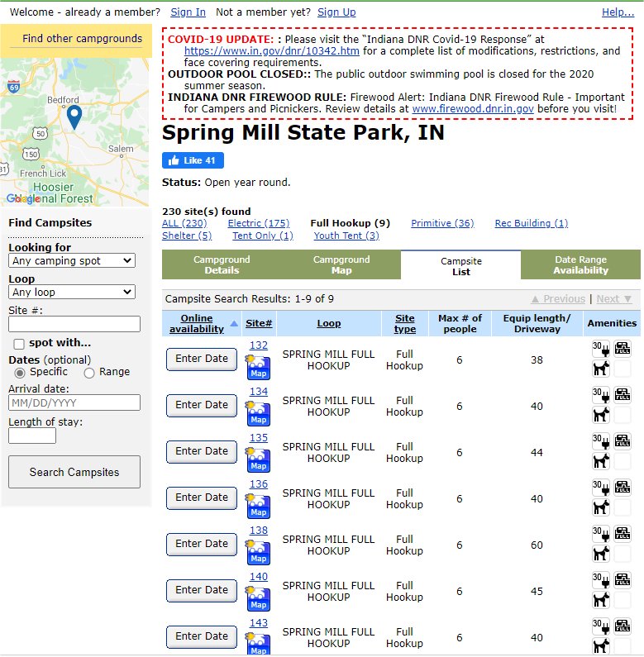Viewport: 644px width, 657px height.
Task: Click the pets allowed icon for site 136
Action: tap(601, 507)
